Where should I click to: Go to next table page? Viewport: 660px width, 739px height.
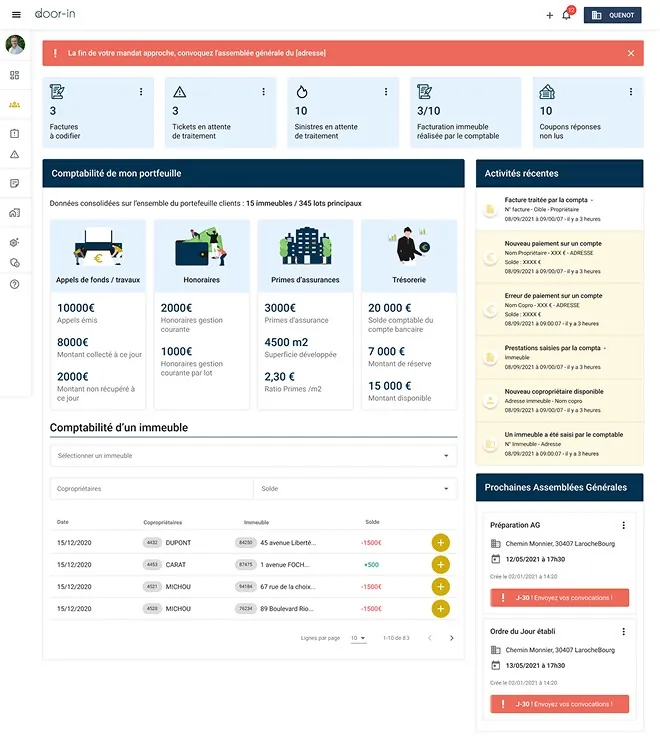pos(452,638)
